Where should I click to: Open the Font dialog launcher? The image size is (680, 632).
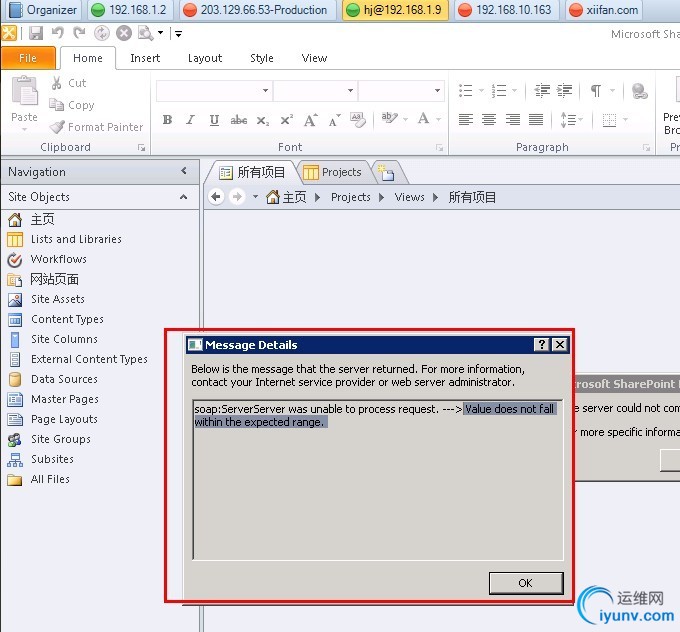tap(439, 148)
